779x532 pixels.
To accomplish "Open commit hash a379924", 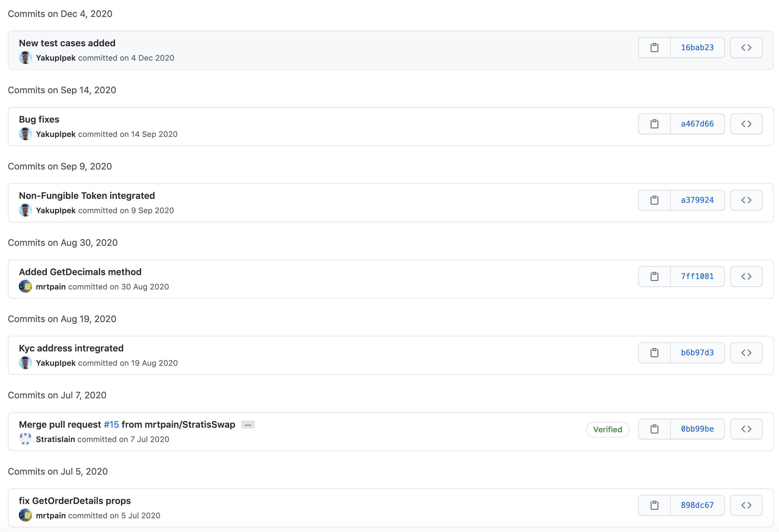I will [x=697, y=200].
